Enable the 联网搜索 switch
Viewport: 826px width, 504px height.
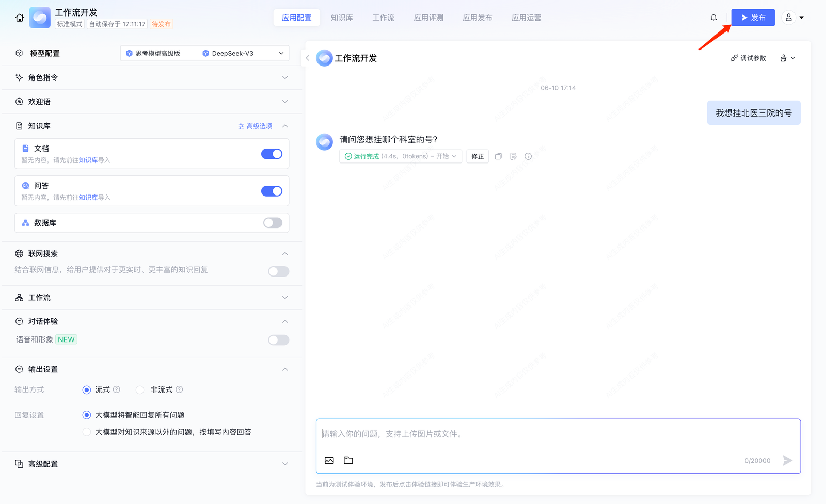pos(278,271)
